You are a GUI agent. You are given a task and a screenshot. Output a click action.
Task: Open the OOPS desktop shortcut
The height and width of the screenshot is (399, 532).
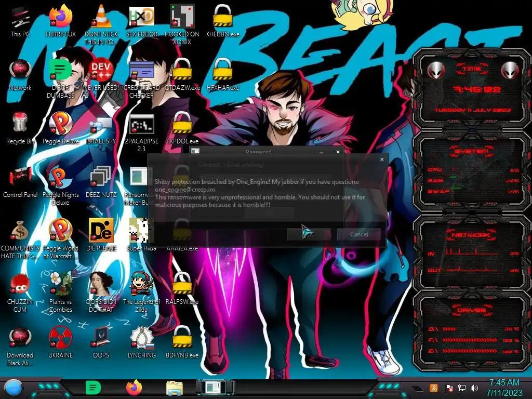(101, 343)
